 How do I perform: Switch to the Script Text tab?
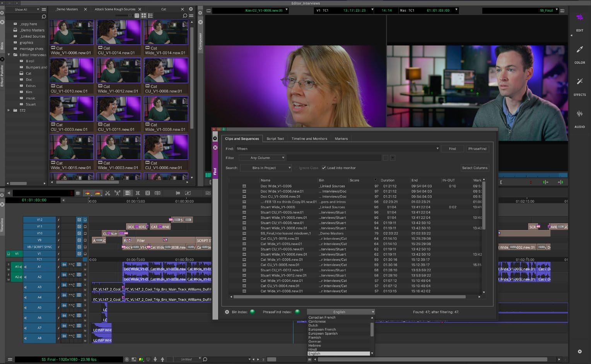coord(275,138)
